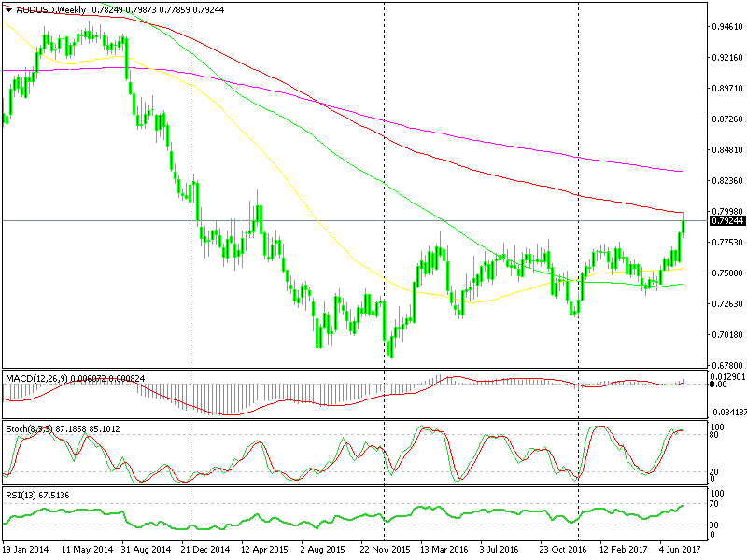Image resolution: width=747 pixels, height=560 pixels.
Task: Click price scale value 0.70180
Action: 727,335
